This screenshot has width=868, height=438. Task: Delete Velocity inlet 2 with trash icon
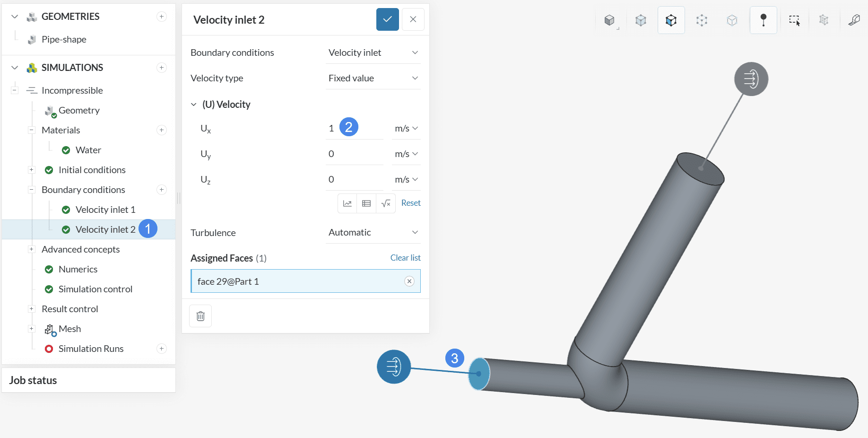coord(200,316)
